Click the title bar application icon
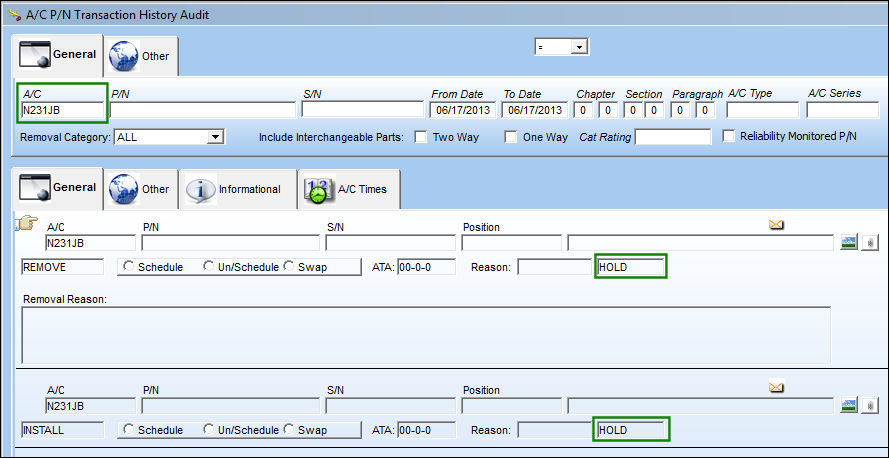Viewport: 889px width, 458px height. coord(15,15)
